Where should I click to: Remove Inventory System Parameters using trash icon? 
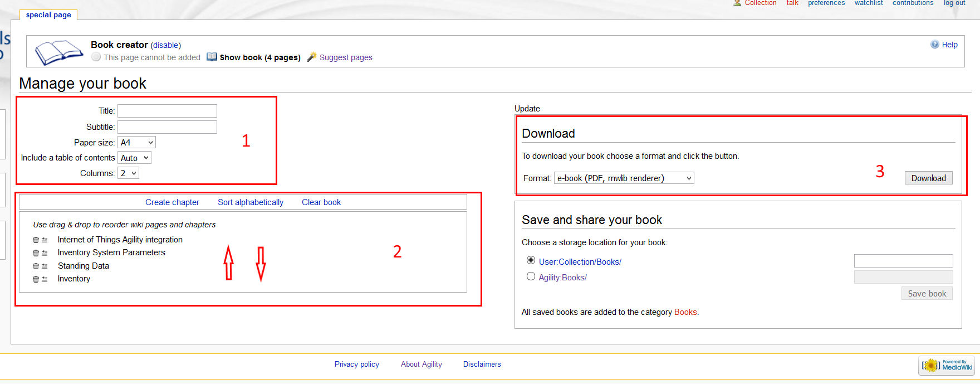[x=36, y=253]
